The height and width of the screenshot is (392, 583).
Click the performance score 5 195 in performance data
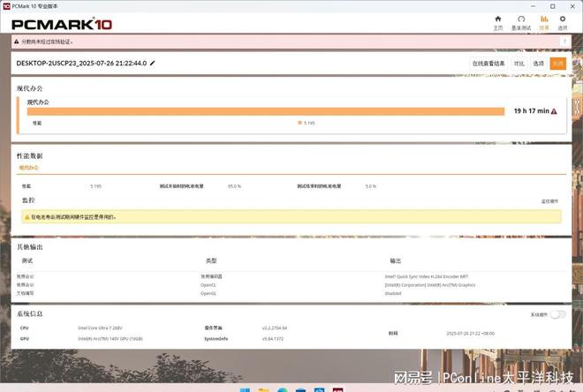(x=95, y=186)
